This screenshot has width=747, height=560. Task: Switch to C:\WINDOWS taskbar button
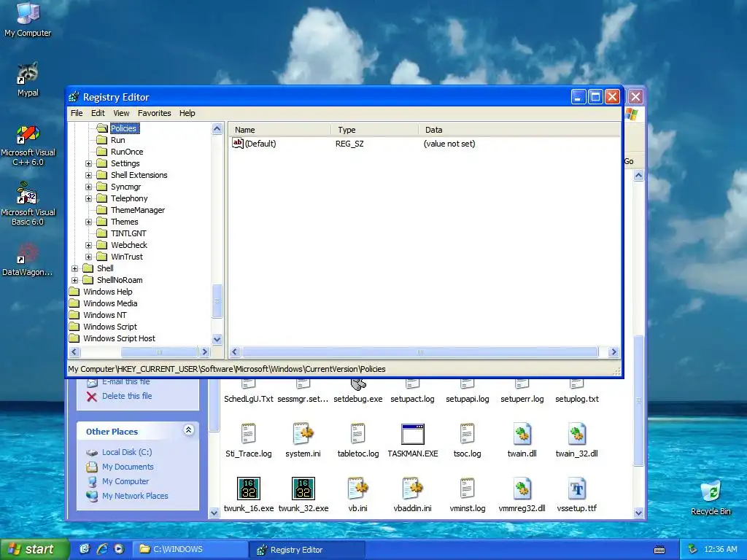coord(190,549)
